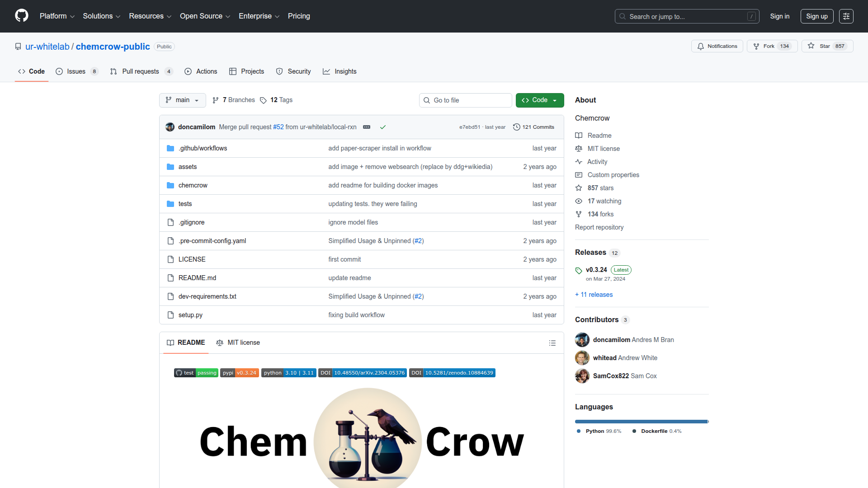Click the Python language bar

coord(641,421)
